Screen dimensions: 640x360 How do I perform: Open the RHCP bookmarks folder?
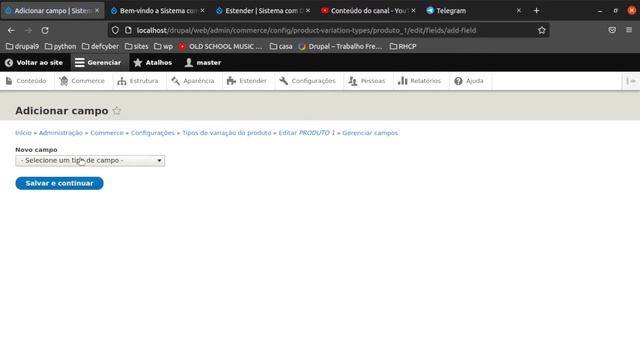pos(403,47)
